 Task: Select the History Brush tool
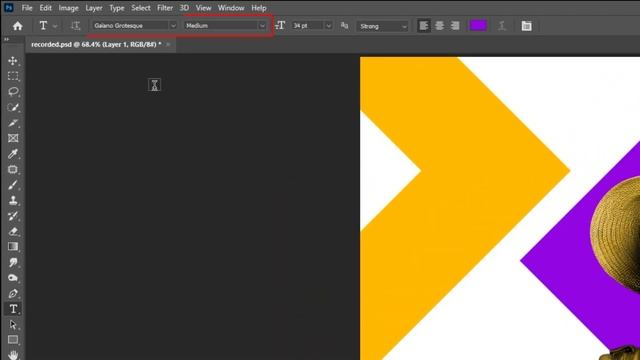(13, 216)
